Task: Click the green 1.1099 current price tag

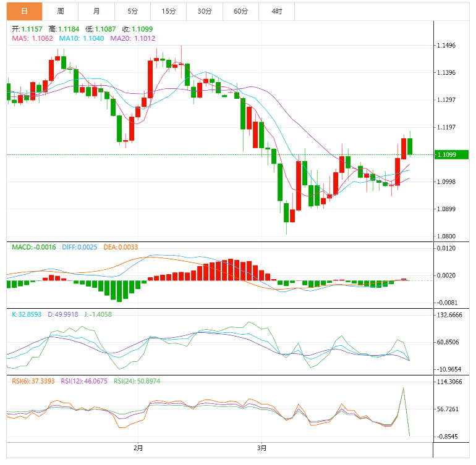Action: [x=451, y=155]
